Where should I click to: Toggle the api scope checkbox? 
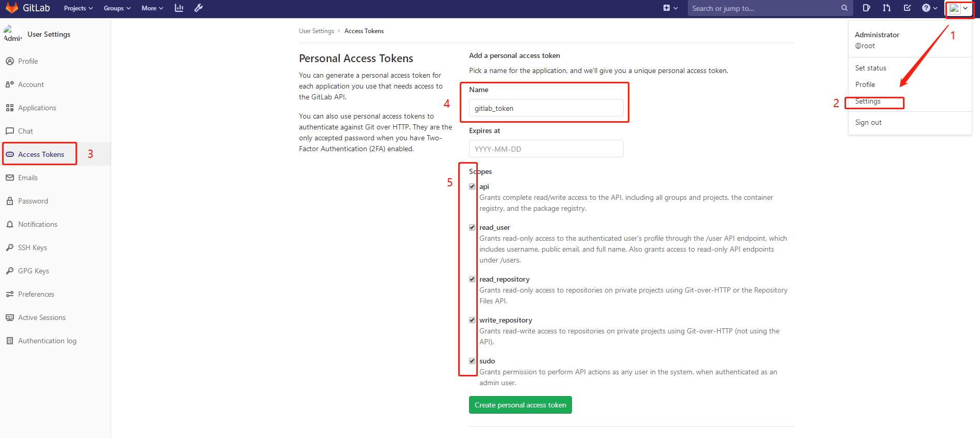472,186
